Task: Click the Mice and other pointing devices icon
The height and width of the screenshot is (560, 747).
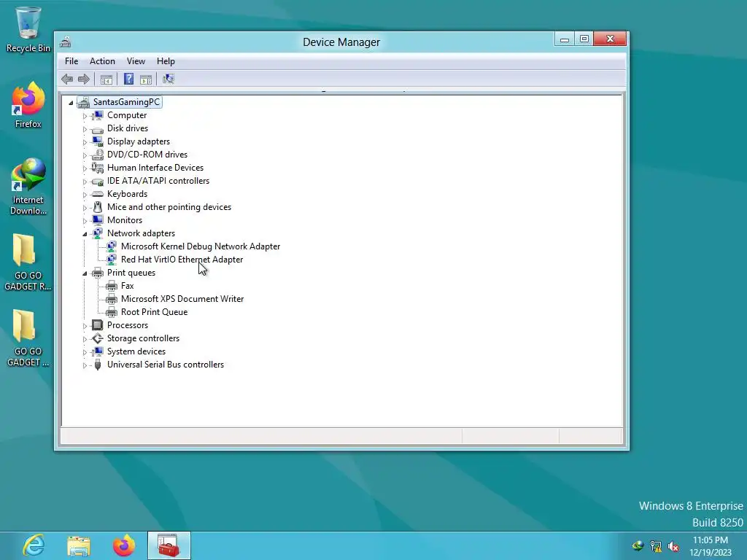Action: (x=98, y=207)
